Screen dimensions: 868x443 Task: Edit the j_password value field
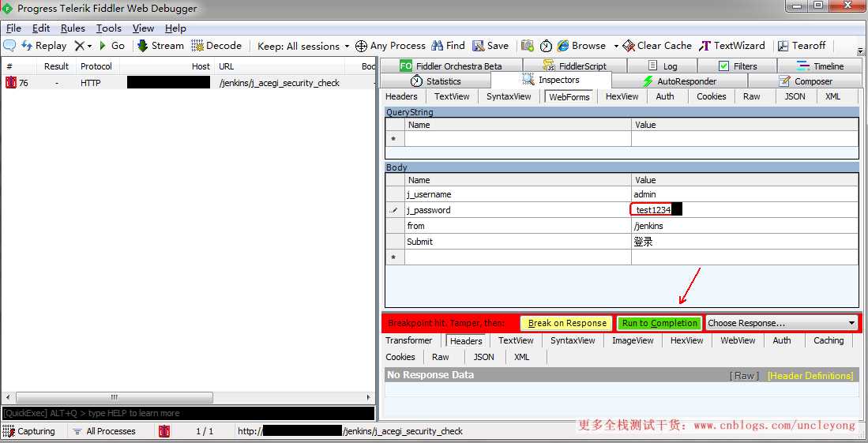[x=745, y=210]
